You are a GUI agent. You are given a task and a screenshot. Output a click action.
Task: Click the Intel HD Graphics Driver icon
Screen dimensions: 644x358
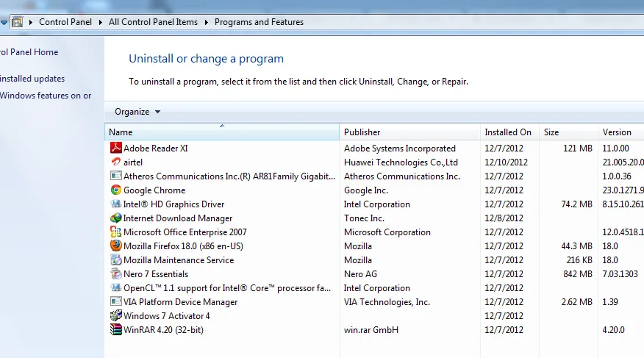tap(116, 204)
